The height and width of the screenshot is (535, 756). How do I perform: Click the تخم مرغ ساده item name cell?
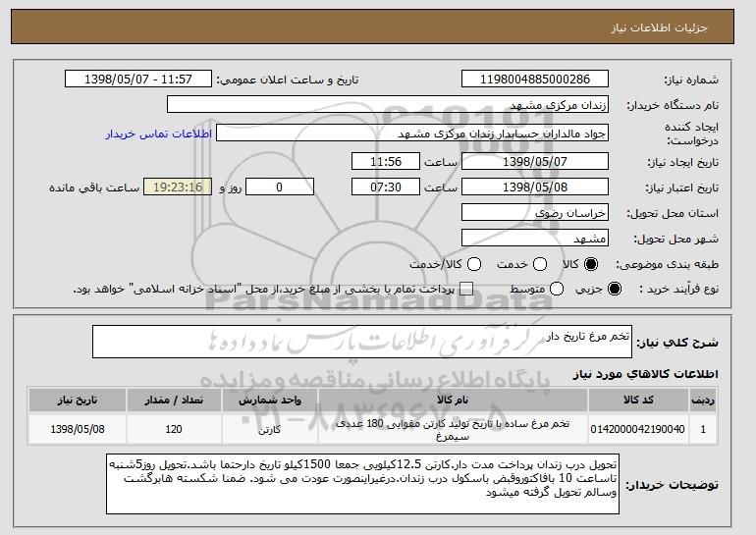[453, 429]
